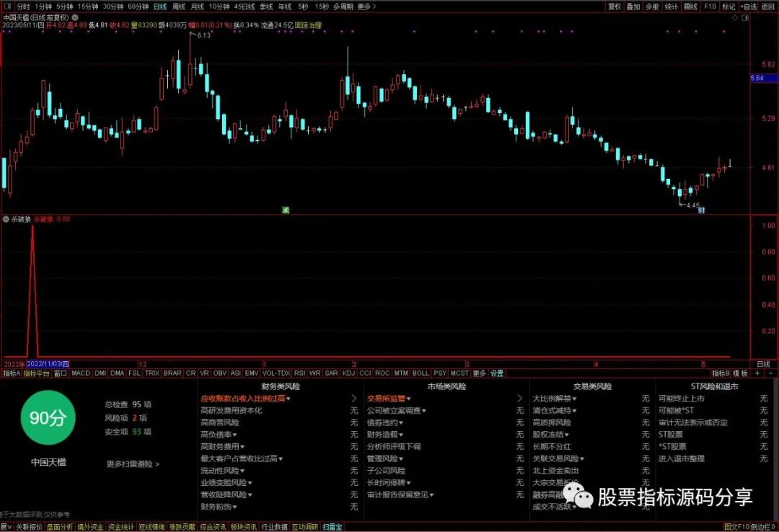This screenshot has height=532, width=779.
Task: Expand 应收账款占收入比例过高 risk item
Action: (245, 399)
